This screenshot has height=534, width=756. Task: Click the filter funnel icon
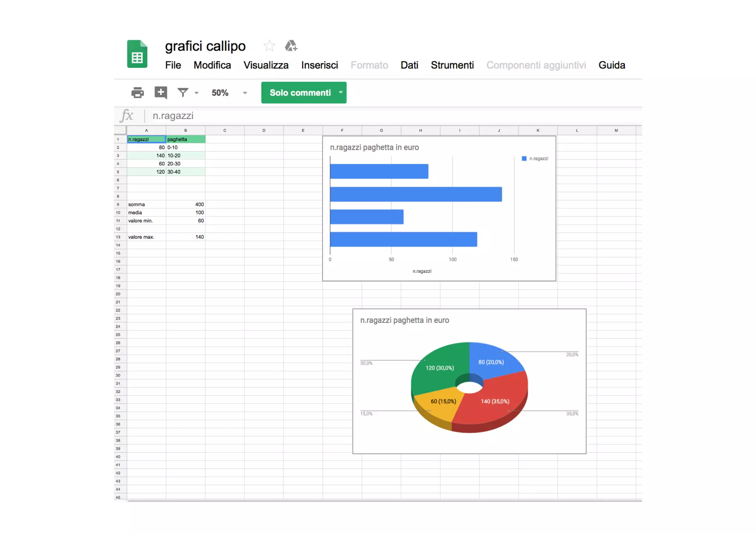coord(183,92)
